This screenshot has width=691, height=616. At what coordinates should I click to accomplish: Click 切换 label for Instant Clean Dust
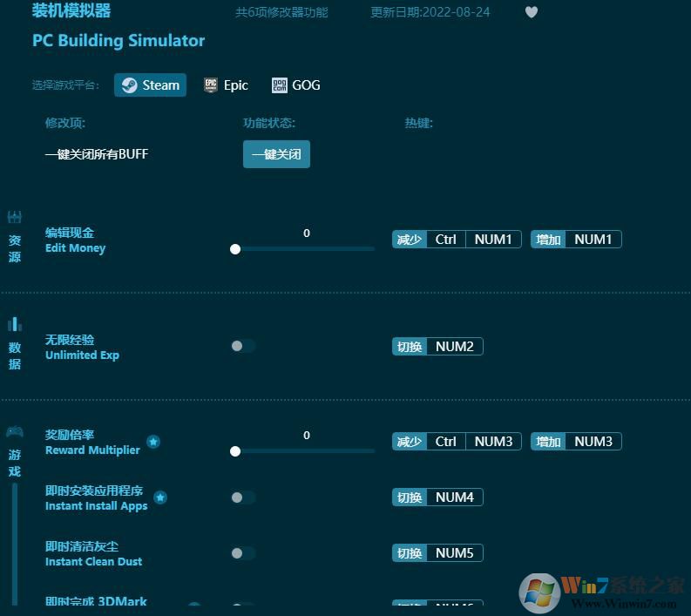click(x=410, y=553)
